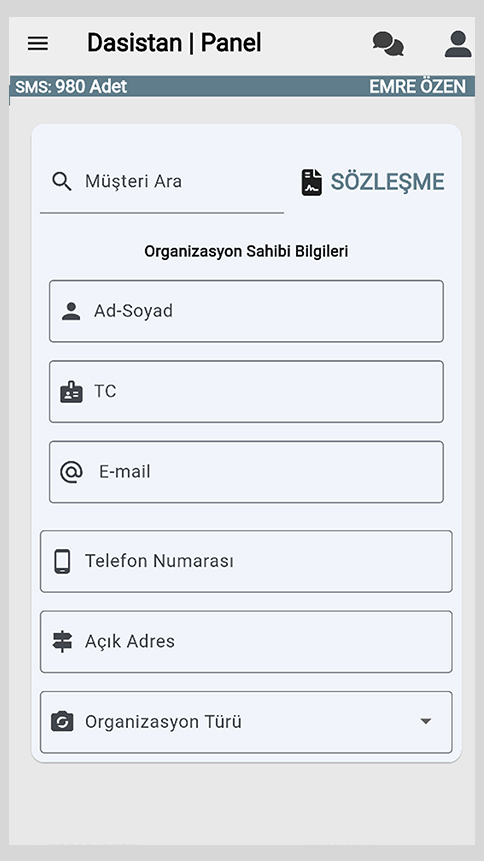Open the user profile icon
The height and width of the screenshot is (861, 484).
[458, 44]
